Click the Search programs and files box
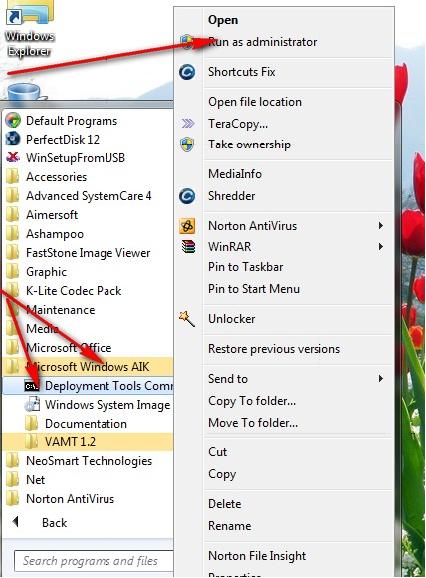Screen dimensions: 426x578 pyautogui.click(x=94, y=561)
